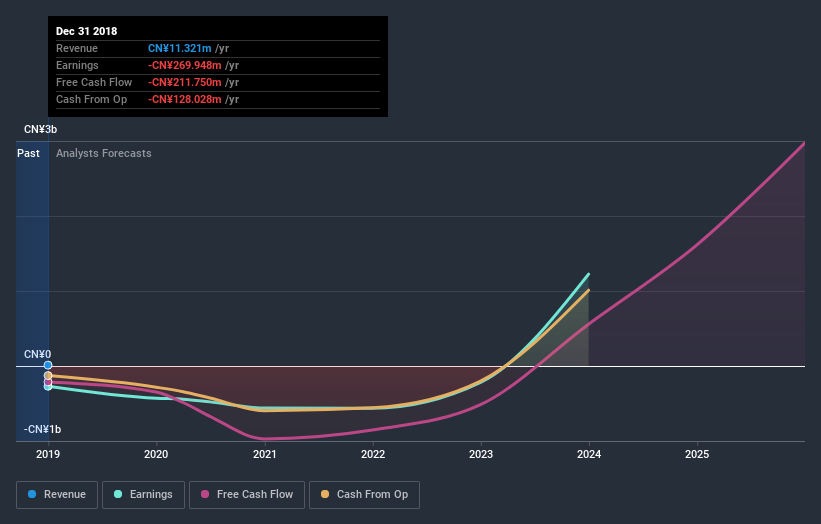This screenshot has width=821, height=524.
Task: Click the -CN¥269.948m earnings value
Action: tap(185, 65)
